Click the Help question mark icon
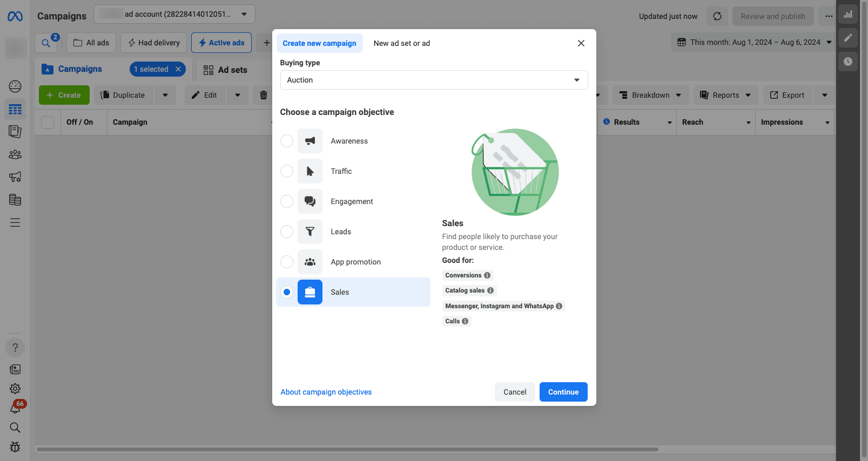 (15, 348)
